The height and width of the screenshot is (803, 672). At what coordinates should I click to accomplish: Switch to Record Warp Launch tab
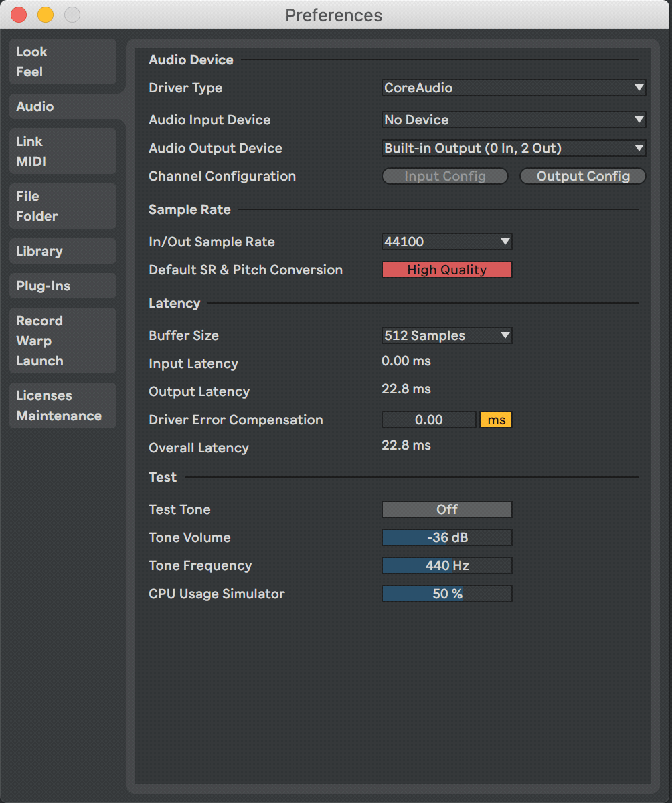pos(62,341)
